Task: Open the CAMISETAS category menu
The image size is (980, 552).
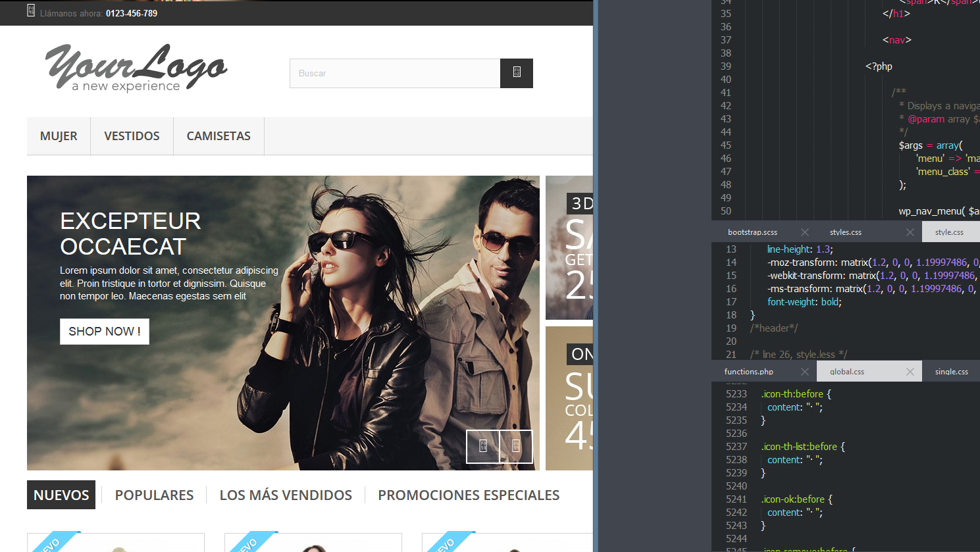Action: pos(219,136)
